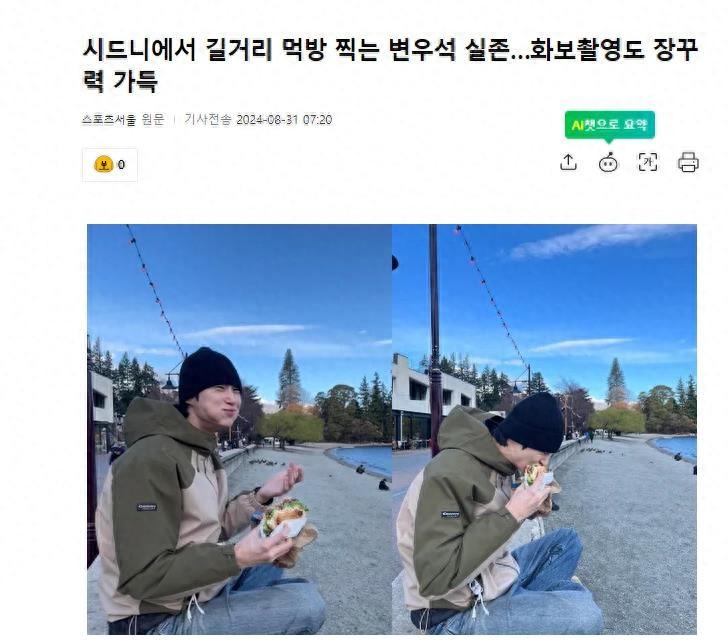Open the right photo of man eating burger
The height and width of the screenshot is (642, 728).
pyautogui.click(x=544, y=429)
